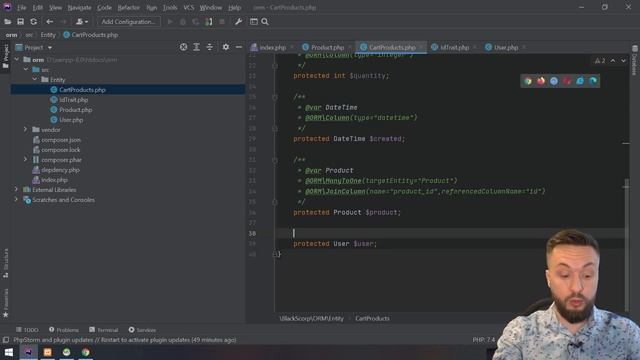The image size is (640, 360).
Task: Click PhpStorm icon in the taskbar
Action: 28,352
